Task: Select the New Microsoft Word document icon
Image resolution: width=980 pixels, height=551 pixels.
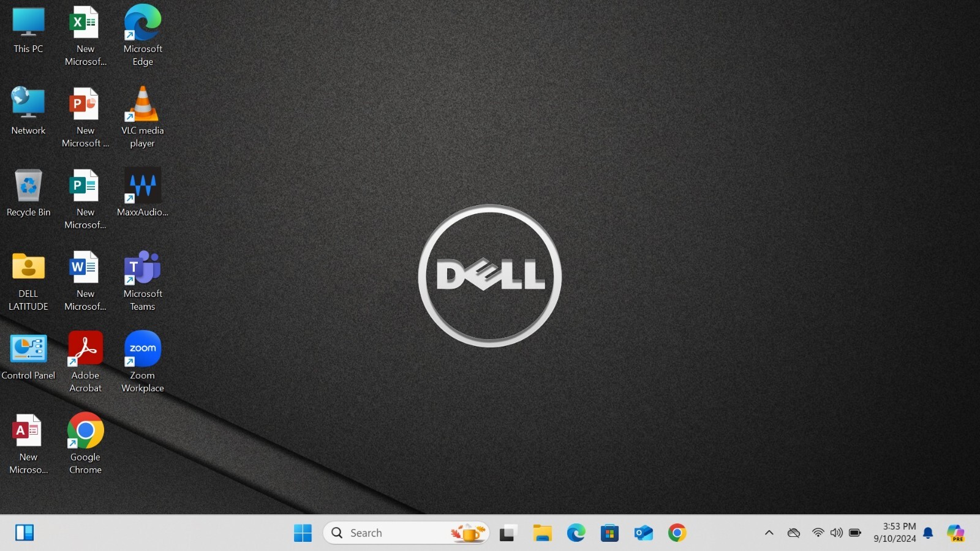Action: pos(85,282)
